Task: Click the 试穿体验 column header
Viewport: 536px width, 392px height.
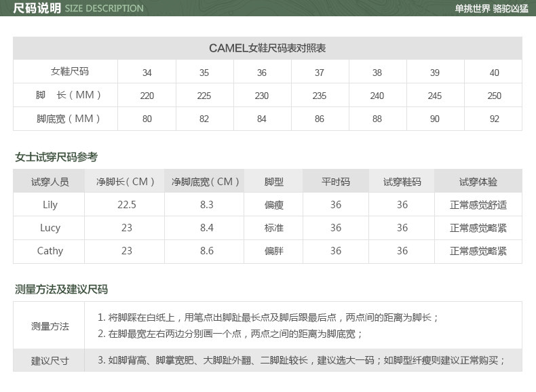Action: click(478, 182)
